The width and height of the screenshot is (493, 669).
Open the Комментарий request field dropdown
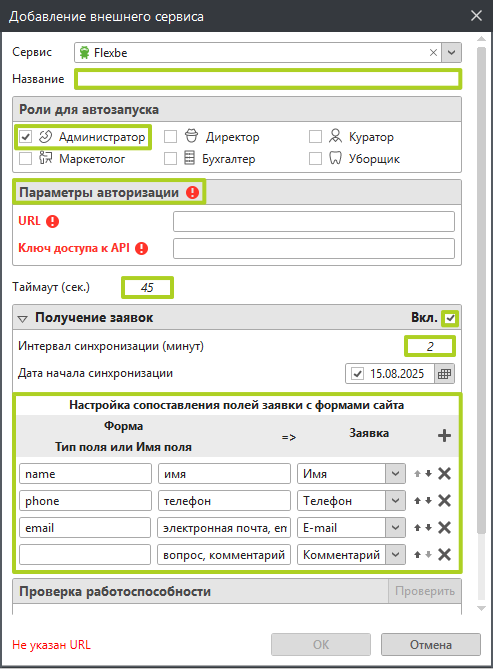coord(395,555)
